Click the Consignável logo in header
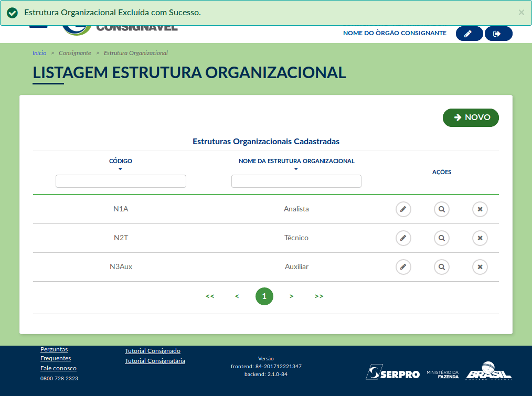 pyautogui.click(x=120, y=30)
